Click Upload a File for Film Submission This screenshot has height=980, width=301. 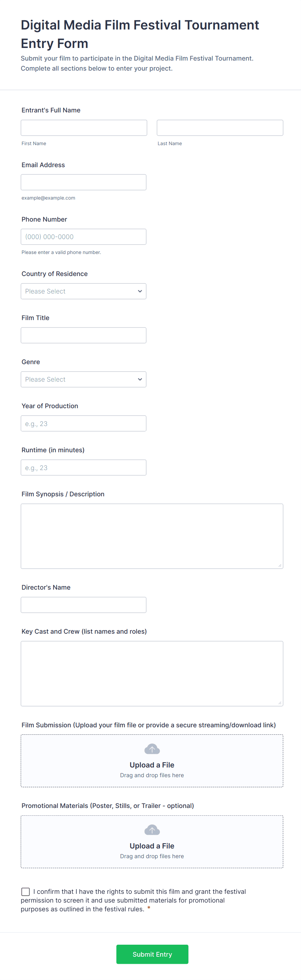point(152,765)
